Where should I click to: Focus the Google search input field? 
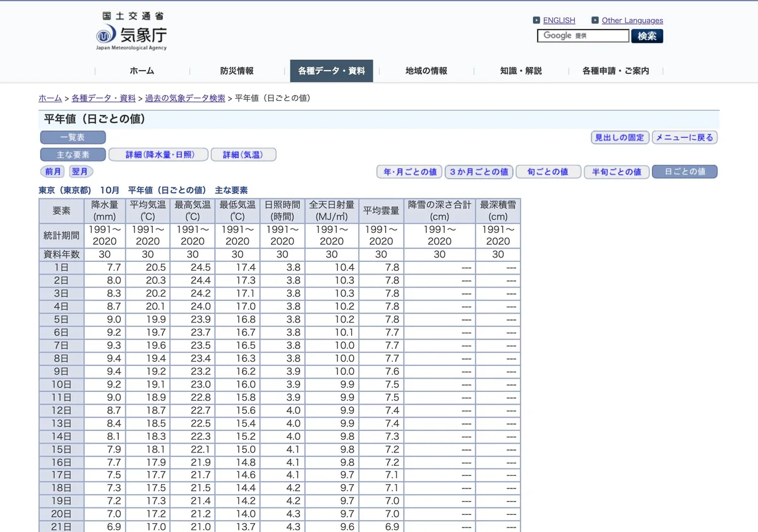click(583, 36)
